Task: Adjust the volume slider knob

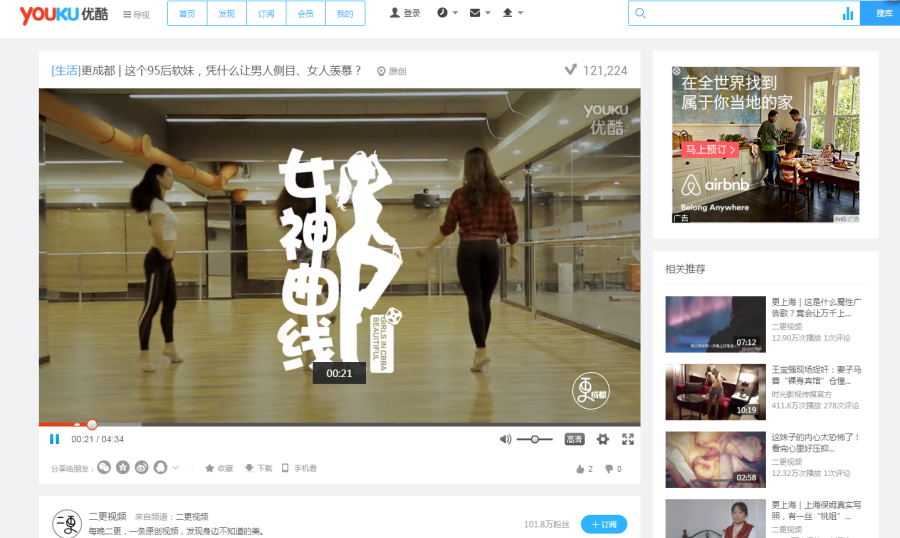Action: pos(534,439)
